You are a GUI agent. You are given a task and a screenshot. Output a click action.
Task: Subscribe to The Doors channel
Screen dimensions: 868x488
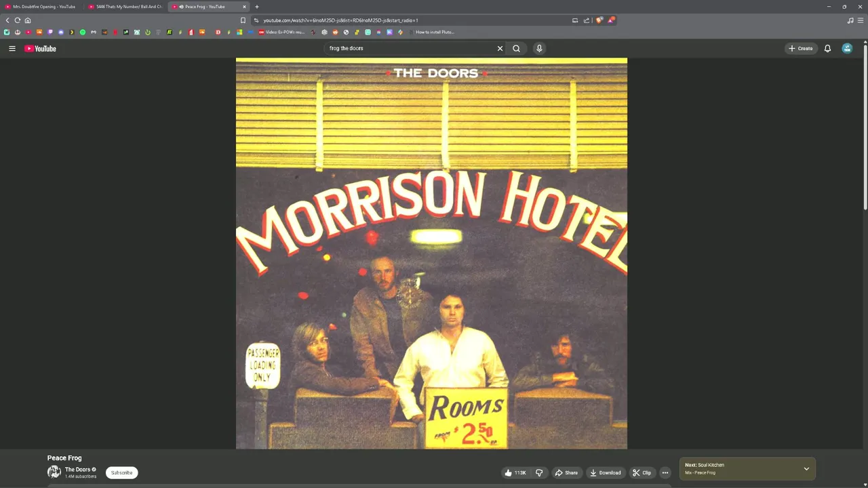[x=122, y=472]
